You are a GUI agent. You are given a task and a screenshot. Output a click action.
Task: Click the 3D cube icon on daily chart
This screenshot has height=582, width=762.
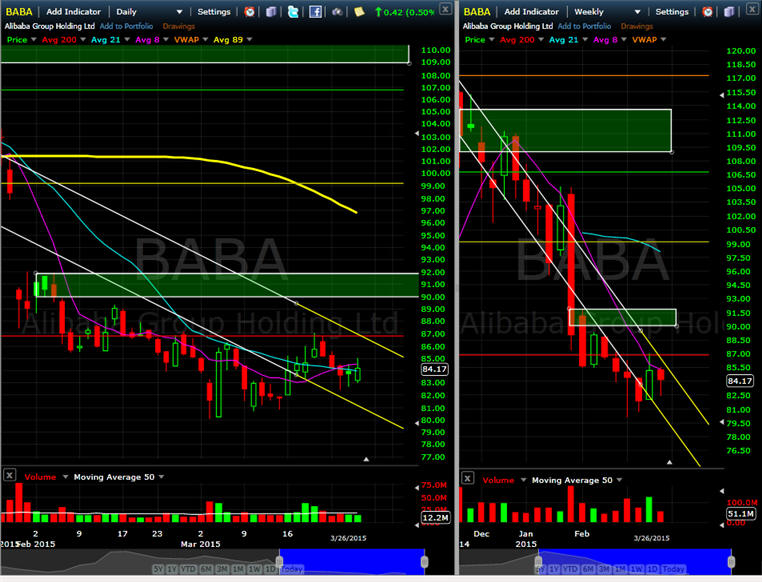click(x=269, y=11)
